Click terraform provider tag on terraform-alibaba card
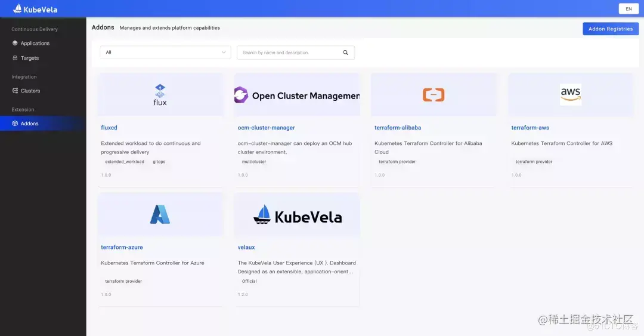The width and height of the screenshot is (644, 336). pos(397,162)
